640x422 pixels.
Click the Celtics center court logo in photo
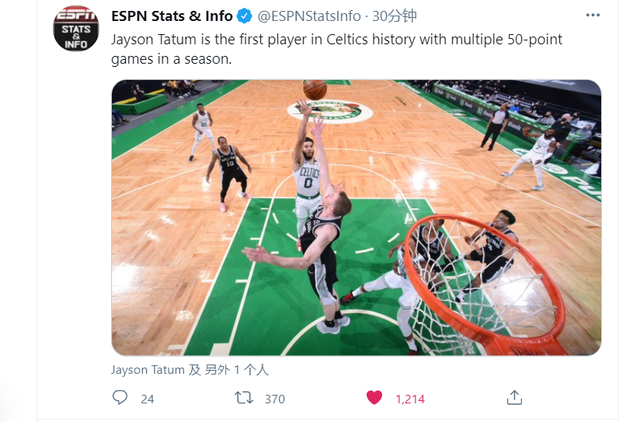(x=330, y=111)
